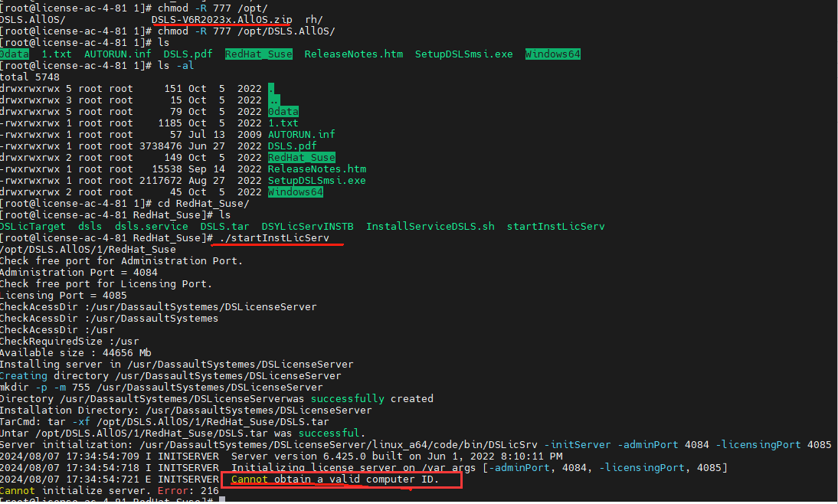The image size is (838, 504).
Task: Click the 'total 5748' line
Action: pos(30,77)
